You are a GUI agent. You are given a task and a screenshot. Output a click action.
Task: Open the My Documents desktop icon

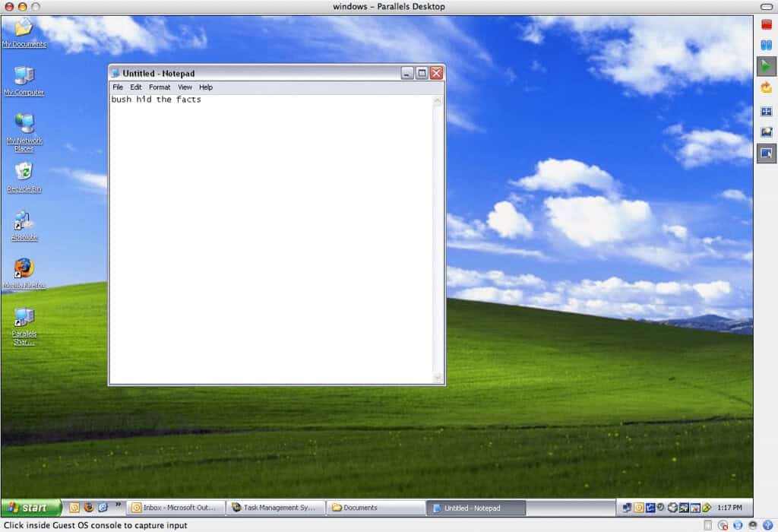pos(24,33)
